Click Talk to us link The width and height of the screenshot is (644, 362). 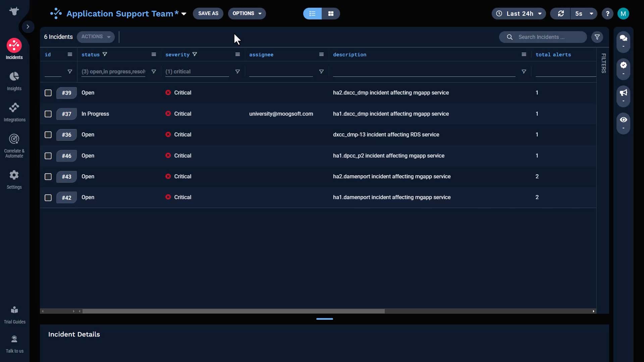coord(15,344)
